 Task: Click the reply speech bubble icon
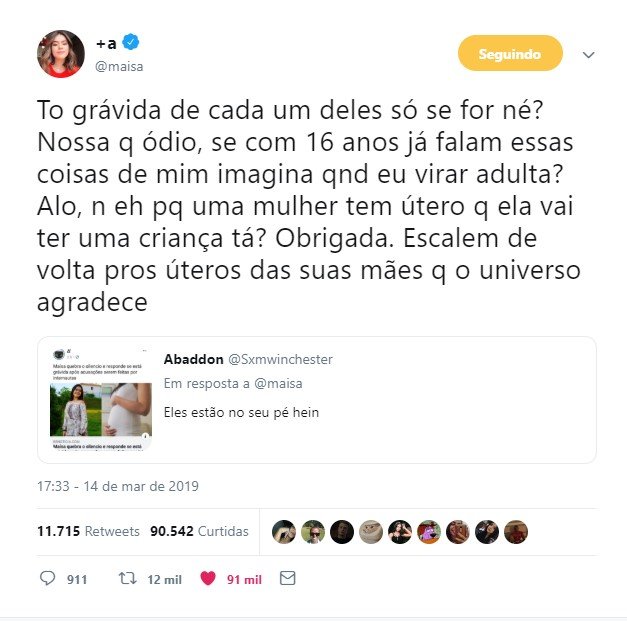click(x=48, y=578)
